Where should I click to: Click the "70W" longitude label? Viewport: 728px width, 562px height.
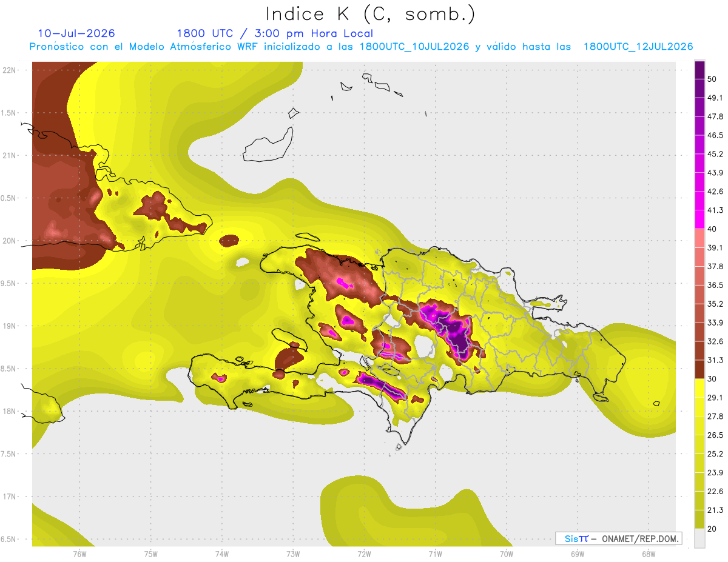tap(506, 554)
